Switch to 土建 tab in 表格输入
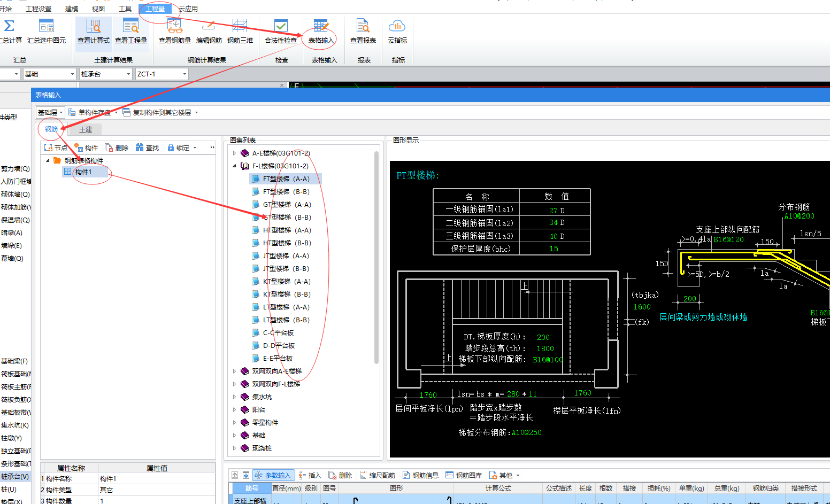 pos(86,129)
